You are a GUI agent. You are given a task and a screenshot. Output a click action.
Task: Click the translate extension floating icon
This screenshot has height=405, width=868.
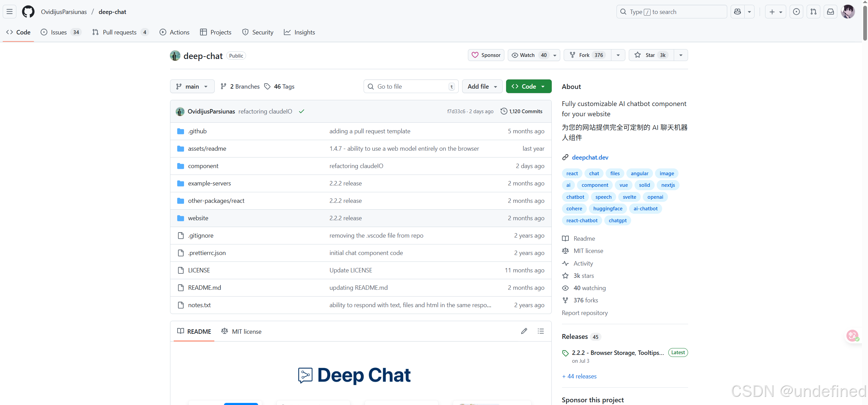point(853,335)
